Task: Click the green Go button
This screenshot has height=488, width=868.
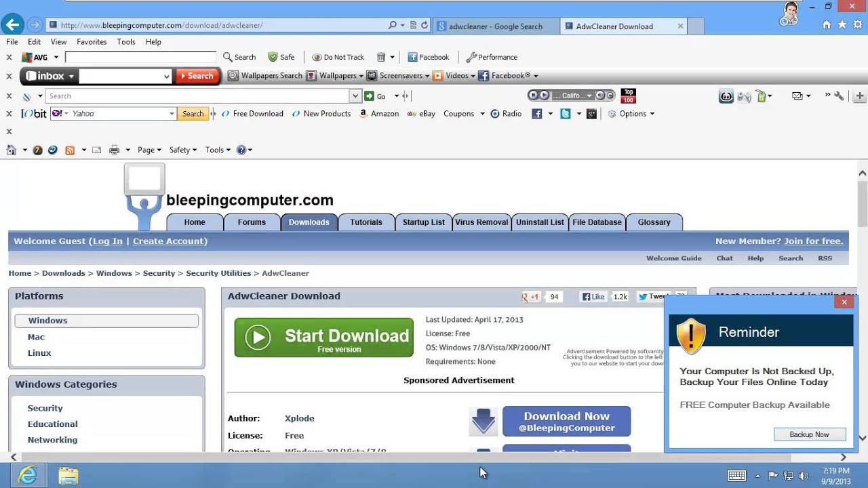Action: tap(376, 96)
